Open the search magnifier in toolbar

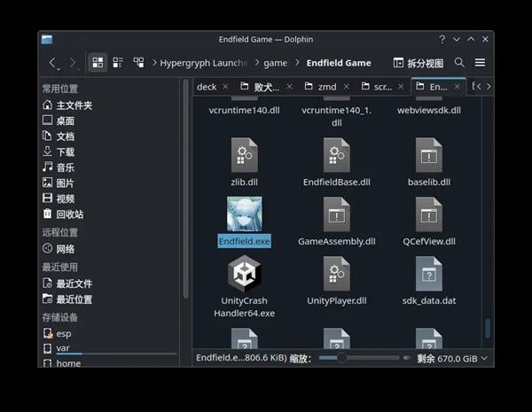(459, 63)
